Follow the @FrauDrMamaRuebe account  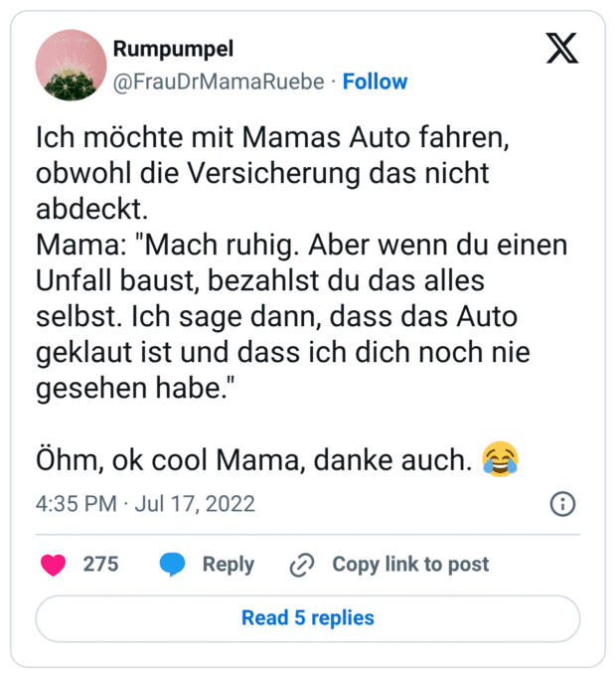click(375, 82)
